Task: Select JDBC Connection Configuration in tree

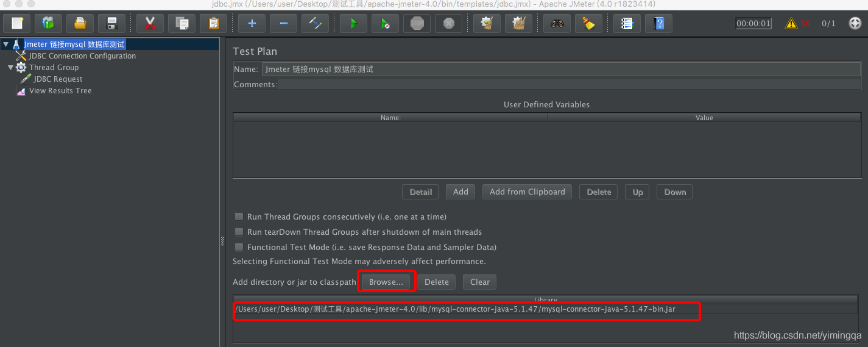Action: pyautogui.click(x=82, y=56)
